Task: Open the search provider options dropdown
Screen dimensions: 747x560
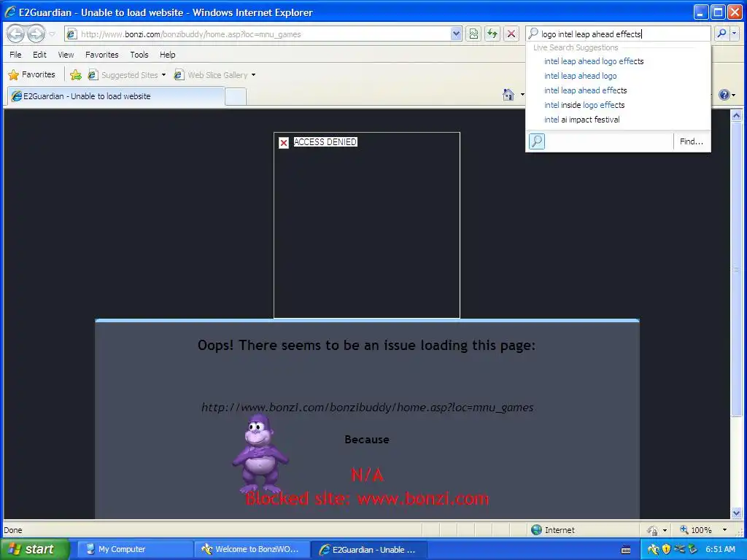Action: [734, 34]
